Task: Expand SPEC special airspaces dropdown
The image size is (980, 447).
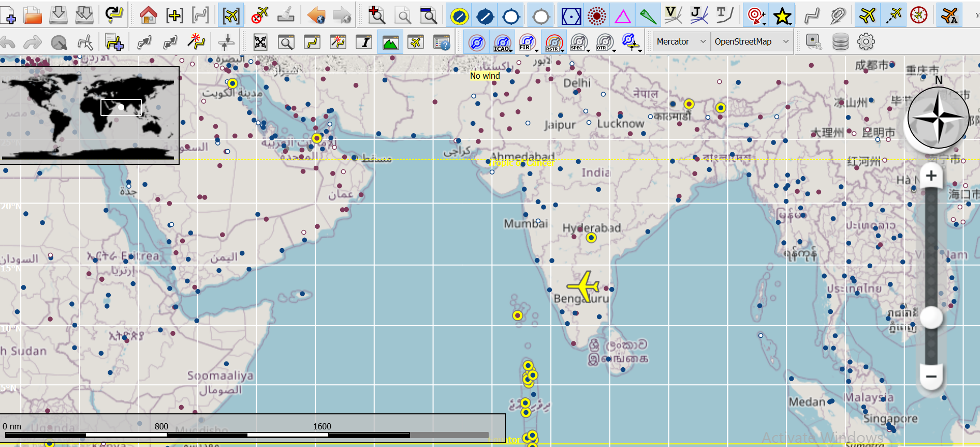Action: 589,50
